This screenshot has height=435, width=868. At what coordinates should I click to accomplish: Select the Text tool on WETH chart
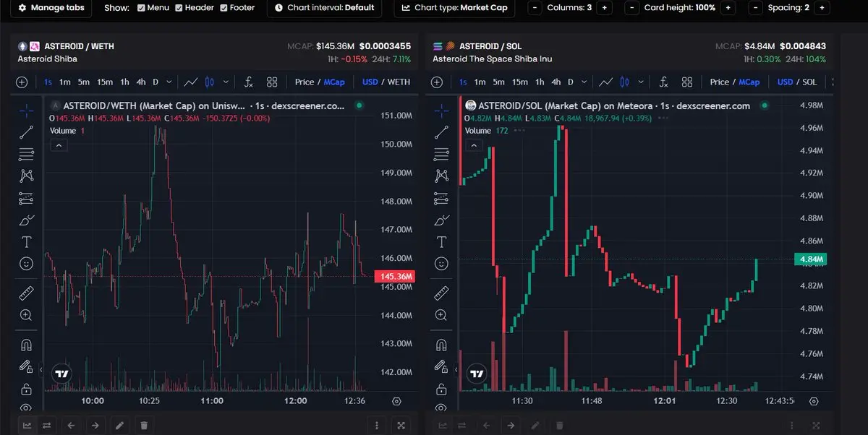(x=27, y=241)
